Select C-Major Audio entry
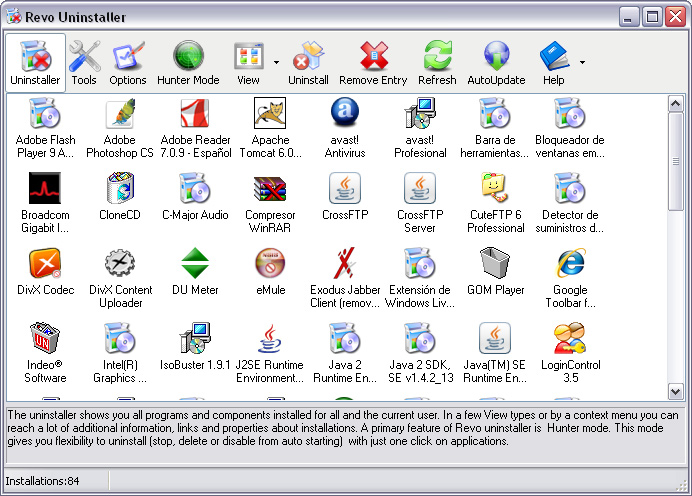Image resolution: width=692 pixels, height=496 pixels. tap(195, 196)
